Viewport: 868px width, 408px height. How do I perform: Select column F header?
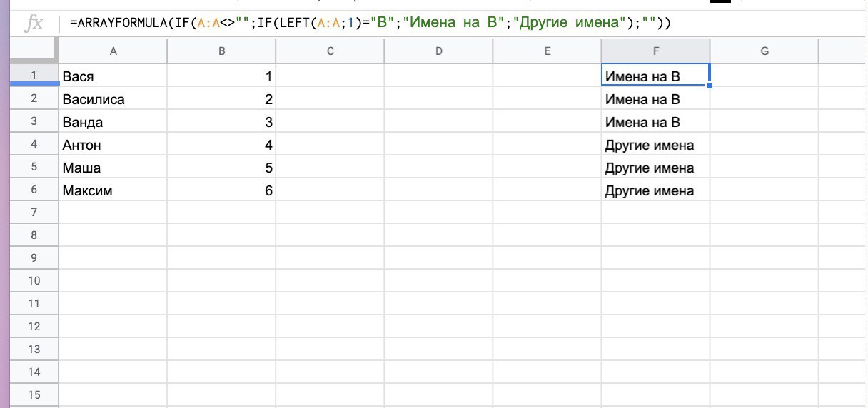(x=655, y=51)
